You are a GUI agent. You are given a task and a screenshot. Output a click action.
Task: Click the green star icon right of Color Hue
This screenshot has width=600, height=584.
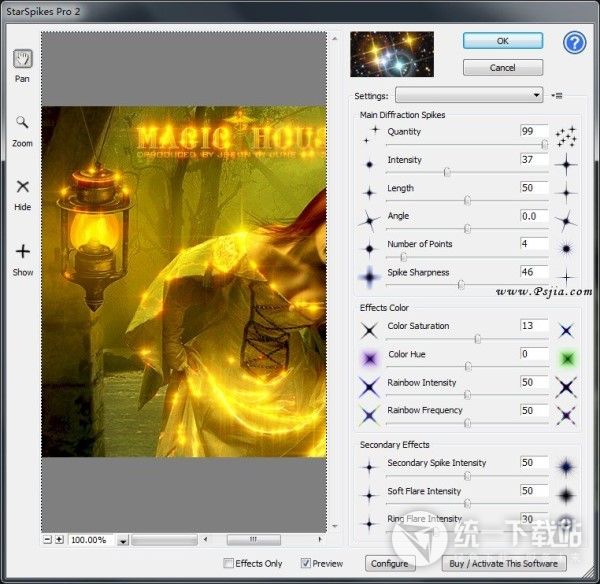[567, 359]
